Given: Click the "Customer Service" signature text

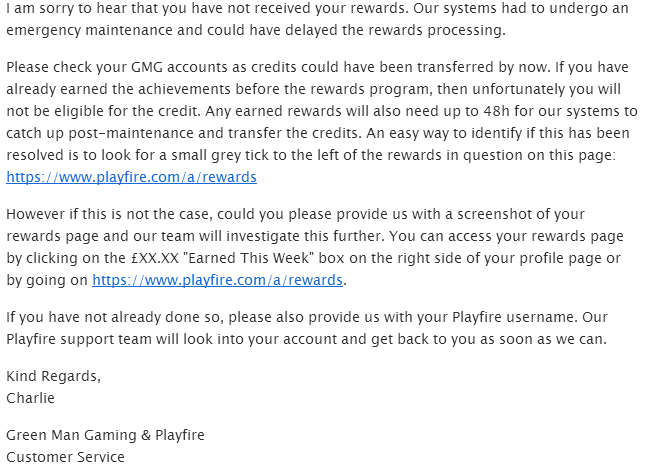Looking at the screenshot, I should point(65,457).
